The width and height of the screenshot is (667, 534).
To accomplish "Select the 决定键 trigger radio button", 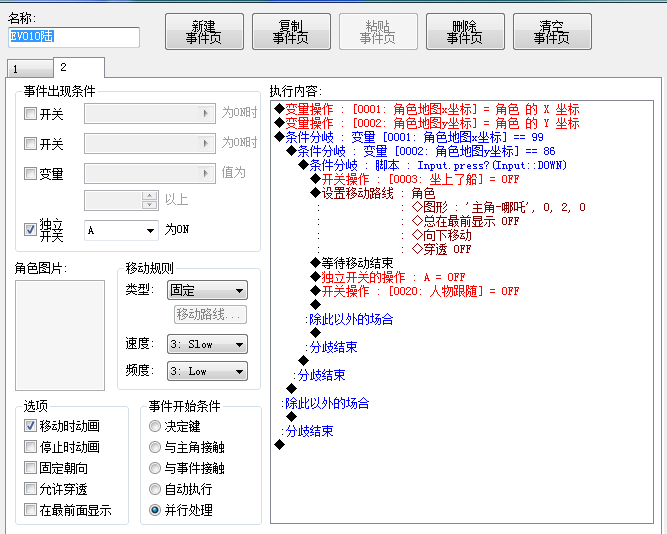I will click(155, 426).
